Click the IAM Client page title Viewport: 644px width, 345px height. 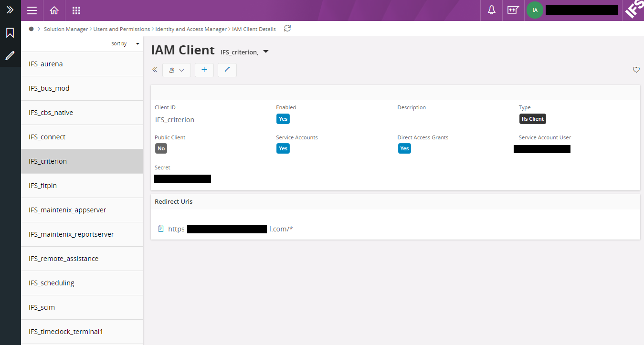tap(183, 50)
